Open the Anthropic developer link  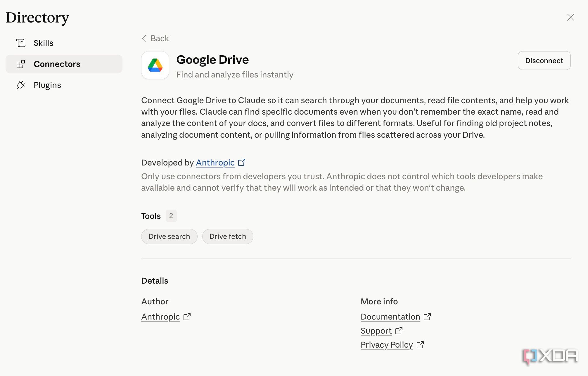(x=215, y=163)
